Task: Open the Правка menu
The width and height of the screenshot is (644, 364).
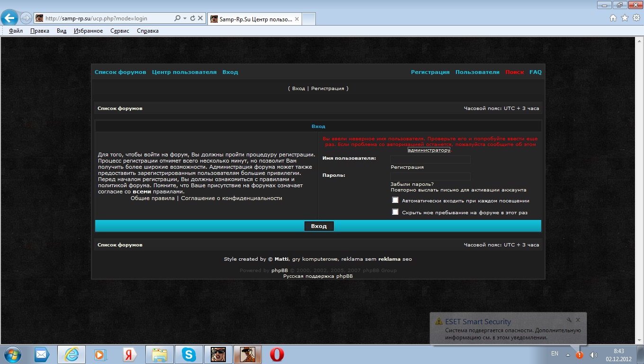Action: (x=40, y=31)
